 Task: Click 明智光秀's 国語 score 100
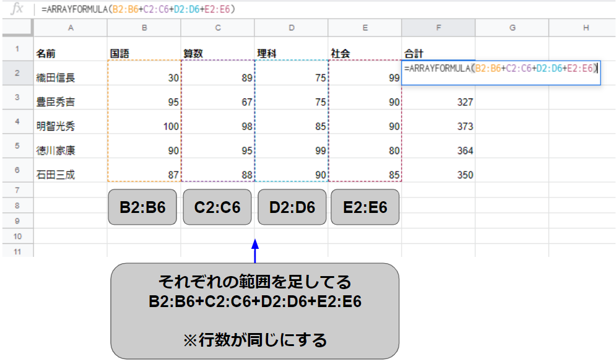coord(144,122)
